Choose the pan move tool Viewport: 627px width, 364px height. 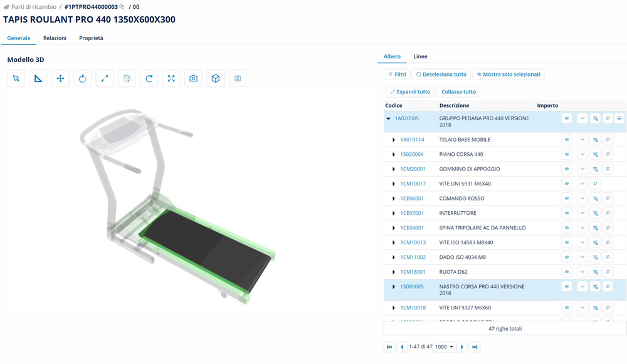click(x=60, y=78)
